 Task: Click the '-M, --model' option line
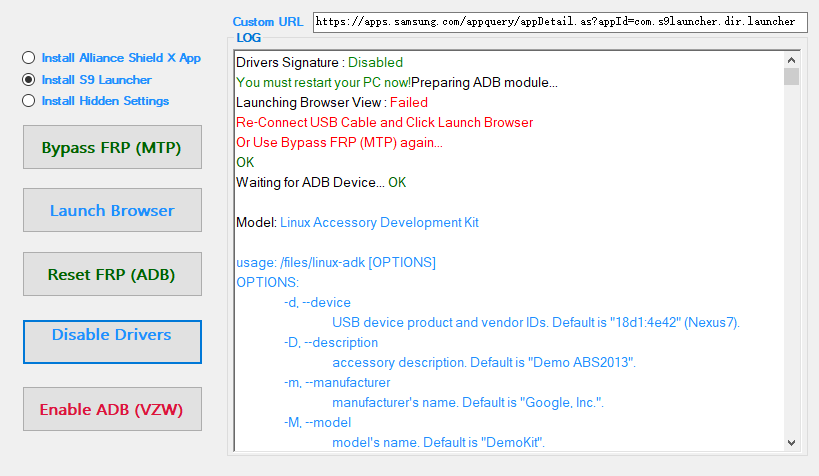317,422
